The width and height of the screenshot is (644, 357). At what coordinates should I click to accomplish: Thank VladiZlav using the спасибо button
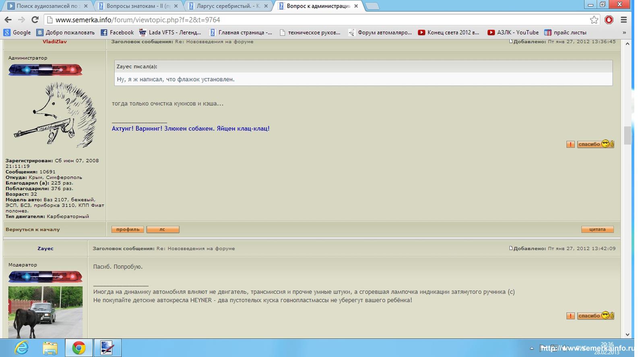[x=595, y=144]
